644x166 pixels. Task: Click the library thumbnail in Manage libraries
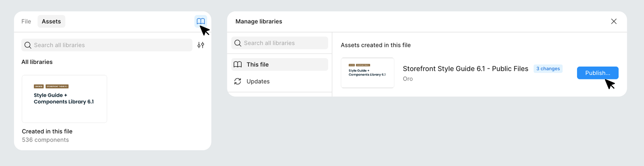367,73
